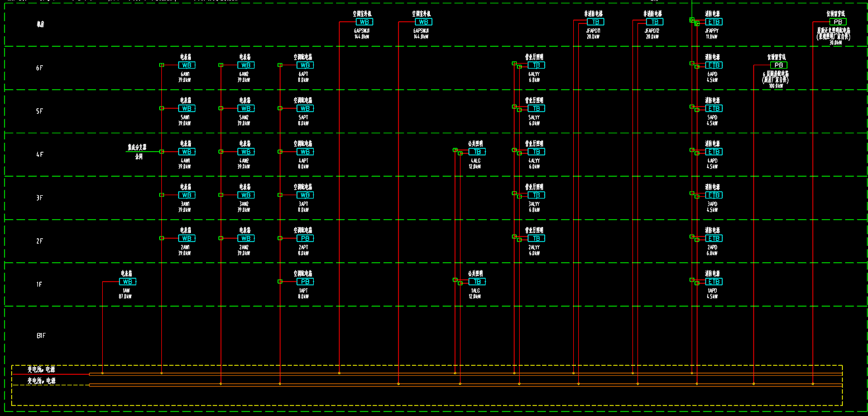
Task: Select the ETB box labeled JFAPPY
Action: (x=714, y=22)
